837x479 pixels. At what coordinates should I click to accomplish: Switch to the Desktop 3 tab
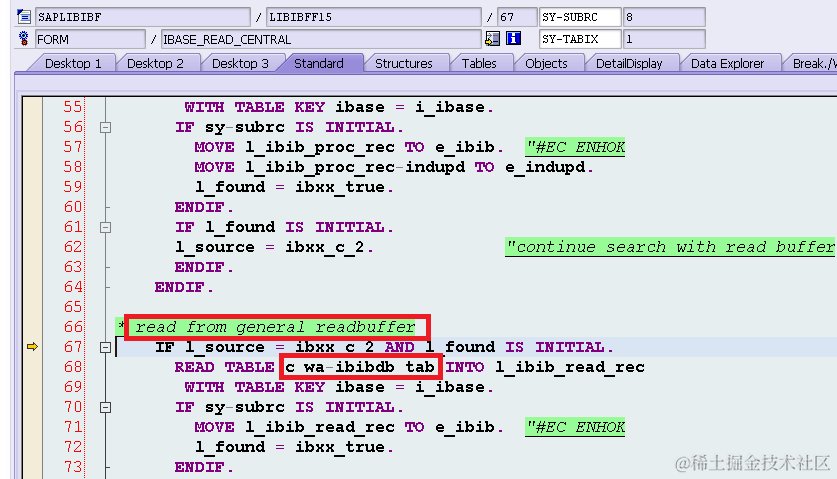pyautogui.click(x=240, y=64)
